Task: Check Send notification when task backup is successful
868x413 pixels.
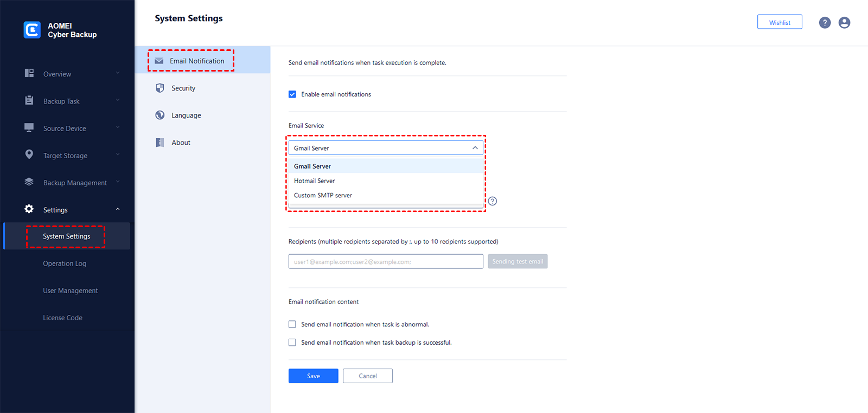Action: (x=292, y=343)
